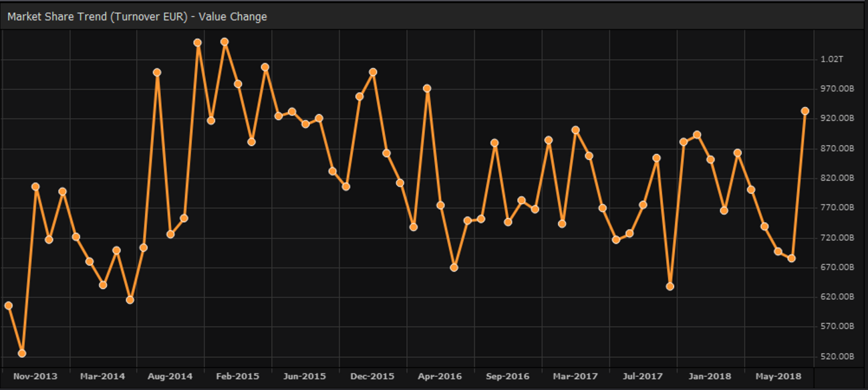Click the '620.00B' y-axis value
Screen dimensions: 868x390
(x=837, y=297)
